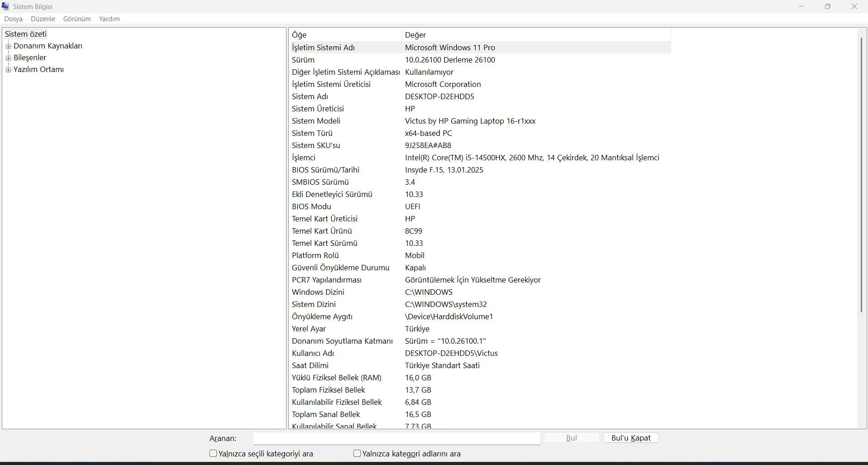Select the 'İşletim Sistemi Üreticisi' row
868x465 pixels.
click(480, 84)
